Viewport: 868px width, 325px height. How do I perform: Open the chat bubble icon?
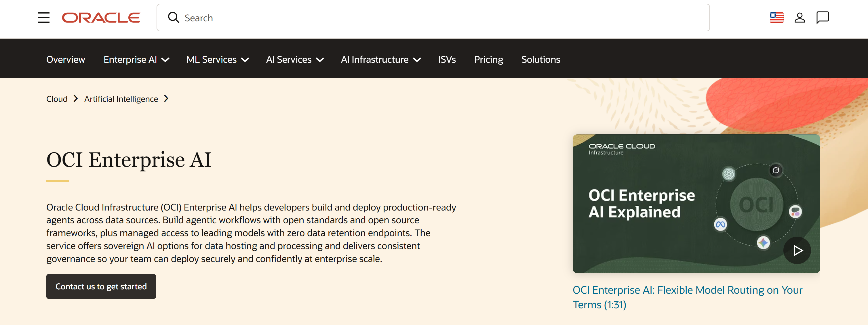(823, 18)
